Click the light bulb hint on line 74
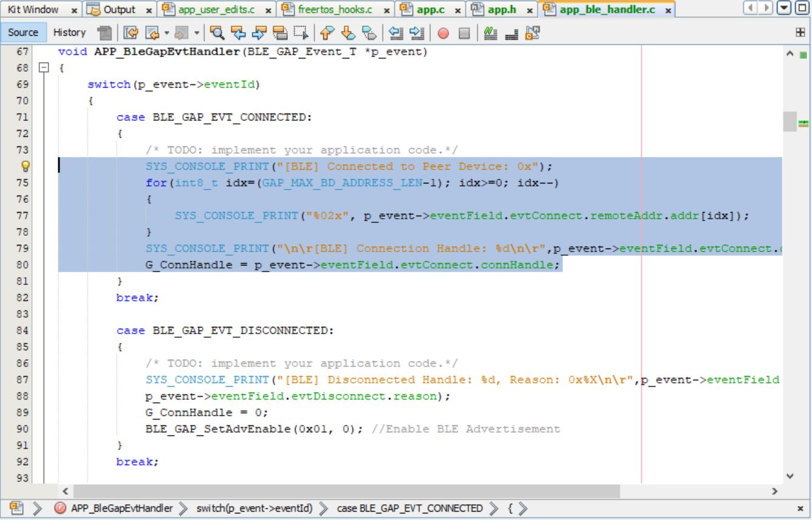Image resolution: width=812 pixels, height=520 pixels. click(x=27, y=166)
